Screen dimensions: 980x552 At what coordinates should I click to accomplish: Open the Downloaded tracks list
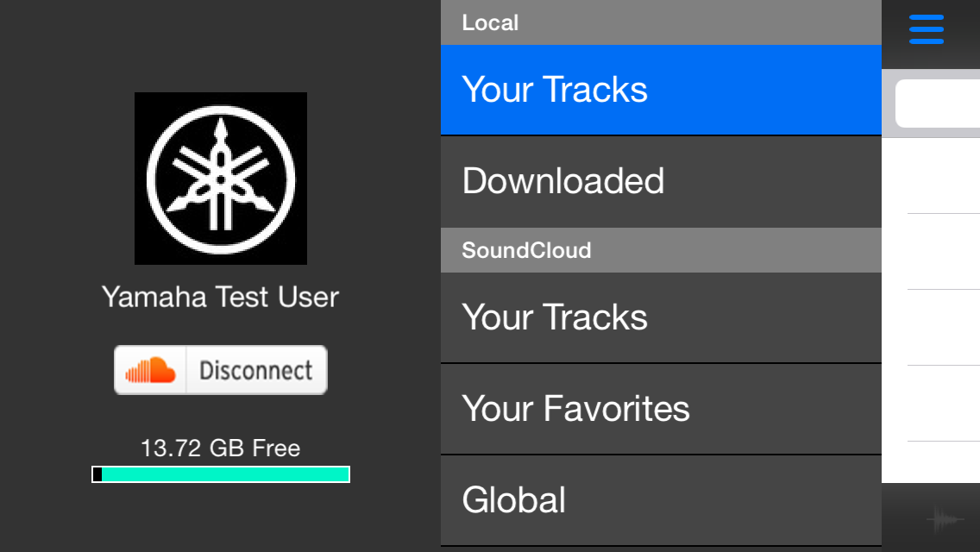661,181
